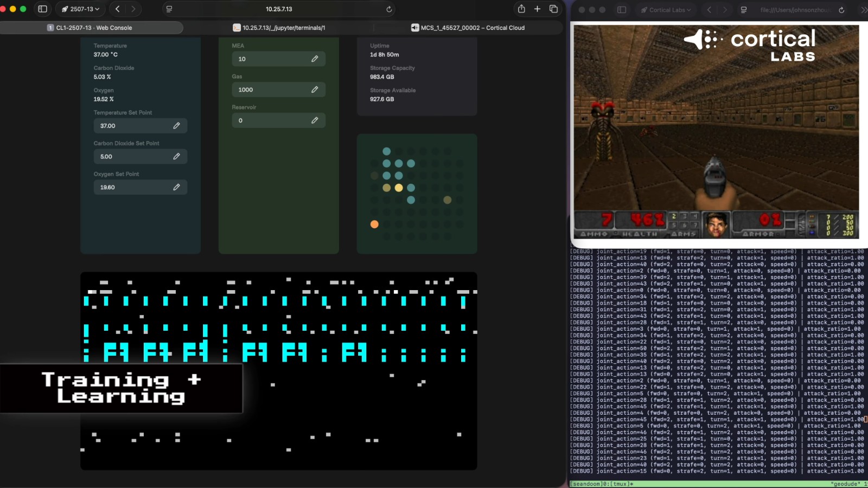The width and height of the screenshot is (868, 488).
Task: Click the edit pencil for Carbon Dioxide Set Point
Action: pos(176,157)
